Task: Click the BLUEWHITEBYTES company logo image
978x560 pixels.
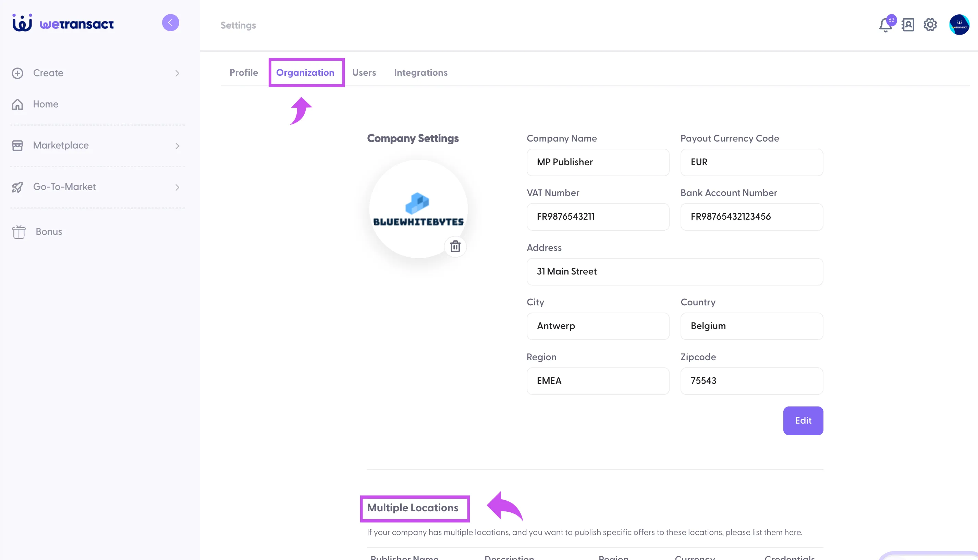Action: tap(418, 209)
